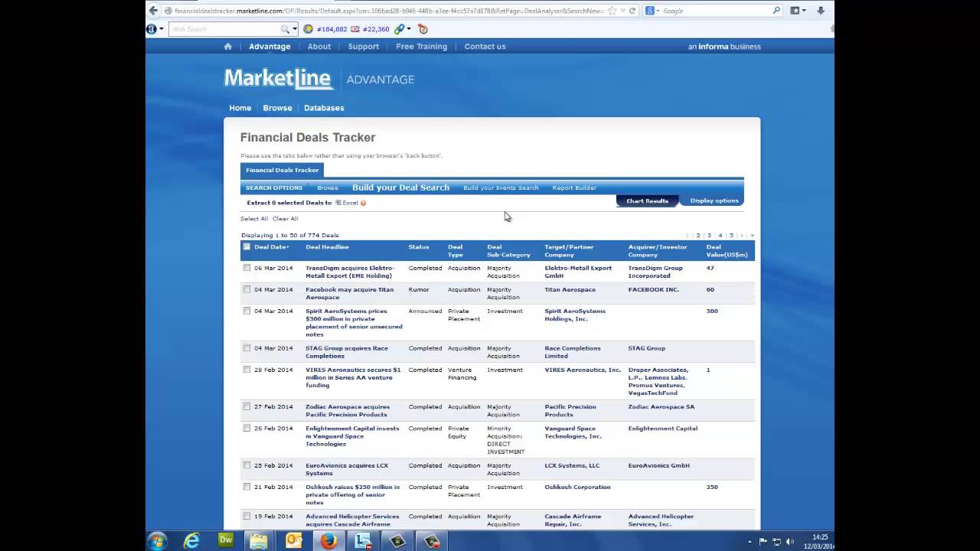Screen dimensions: 980x551
Task: Open the Databases navigation menu
Action: click(324, 108)
